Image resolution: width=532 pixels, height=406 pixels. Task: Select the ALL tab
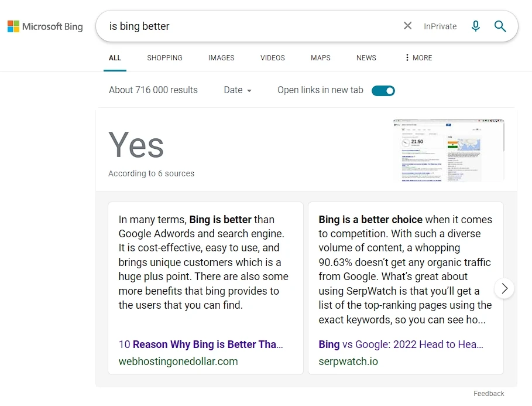coord(115,58)
